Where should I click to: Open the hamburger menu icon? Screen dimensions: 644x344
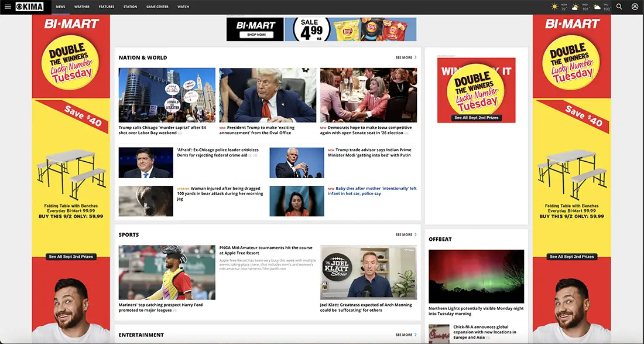[x=8, y=6]
